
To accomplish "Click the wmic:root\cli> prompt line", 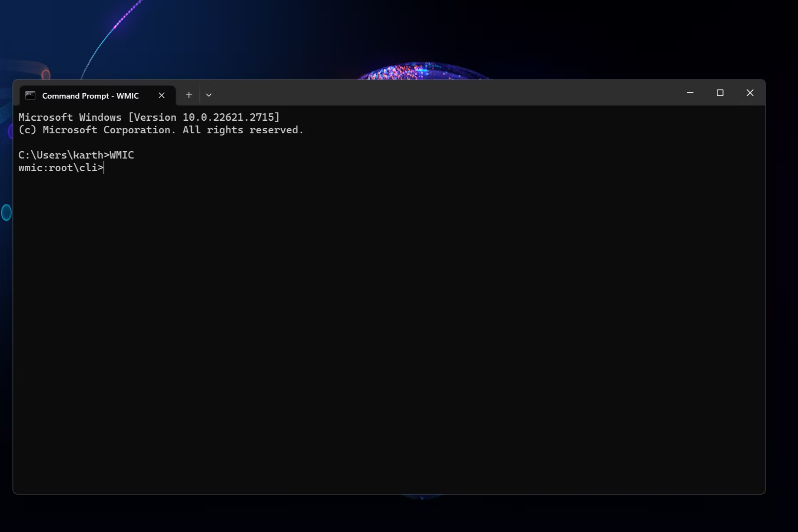I will point(61,168).
